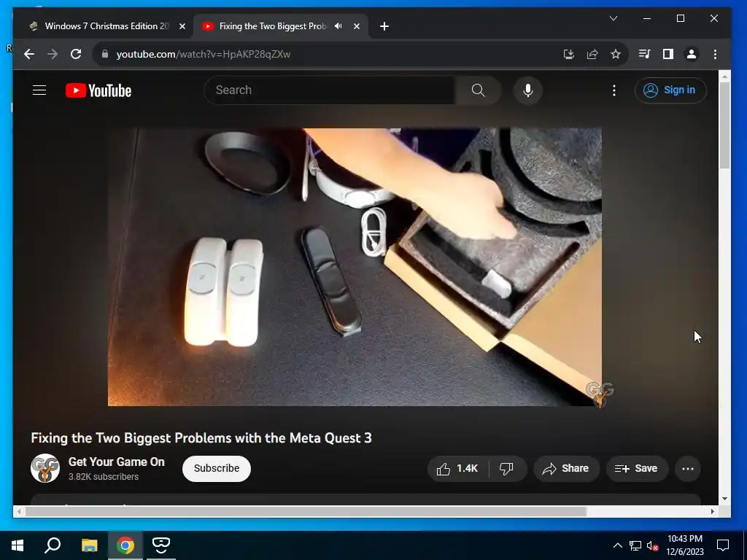
Task: Go to YouTube home via logo
Action: coord(98,90)
